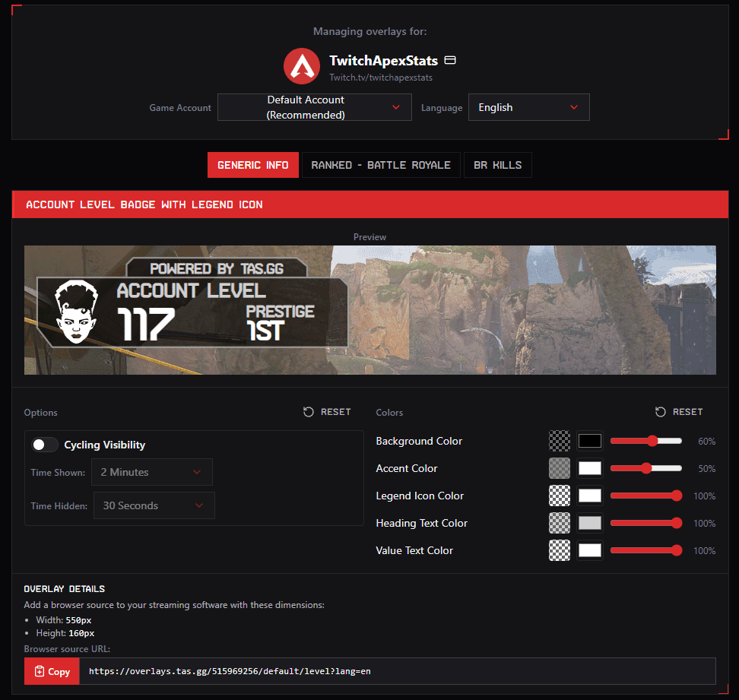
Task: Adjust the Legend Icon Color opacity slider
Action: [646, 496]
